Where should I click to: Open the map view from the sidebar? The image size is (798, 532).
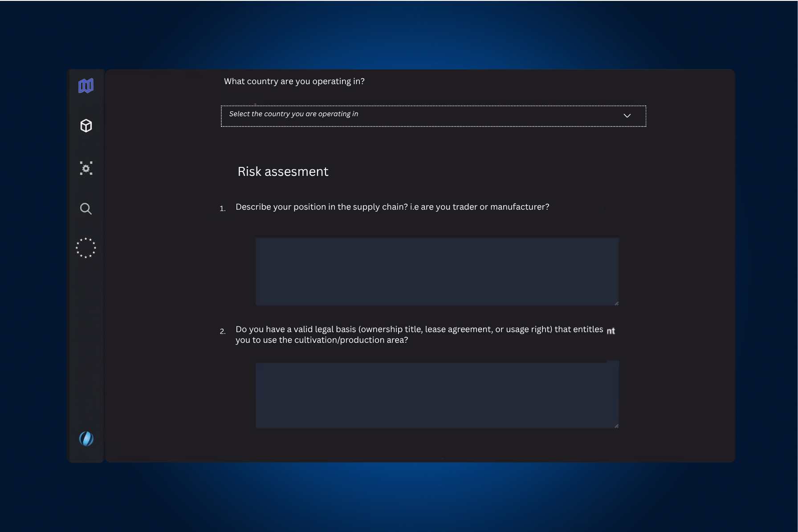(x=86, y=85)
